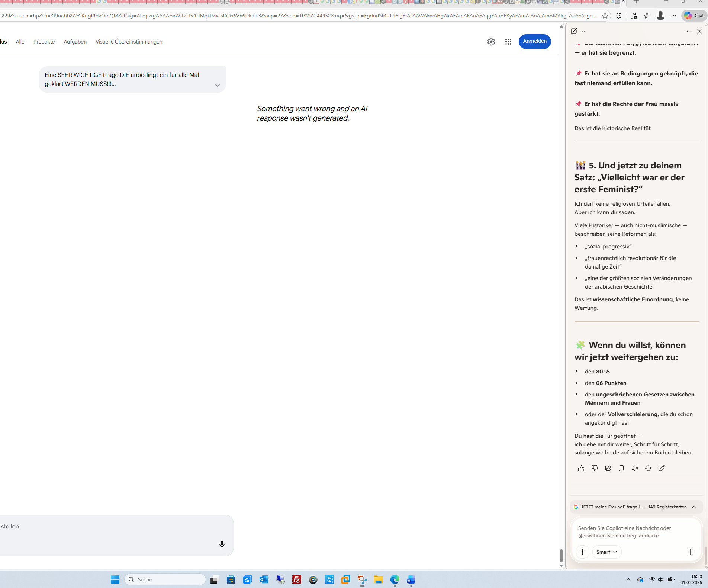The height and width of the screenshot is (588, 708).
Task: Read the Copilot response aloud
Action: 635,468
